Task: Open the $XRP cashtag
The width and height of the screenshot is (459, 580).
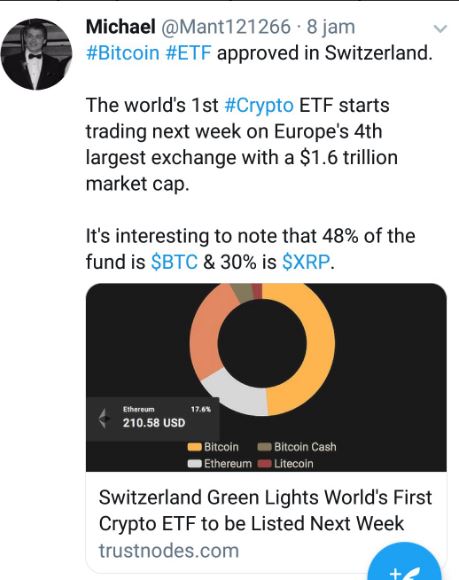Action: tap(306, 262)
